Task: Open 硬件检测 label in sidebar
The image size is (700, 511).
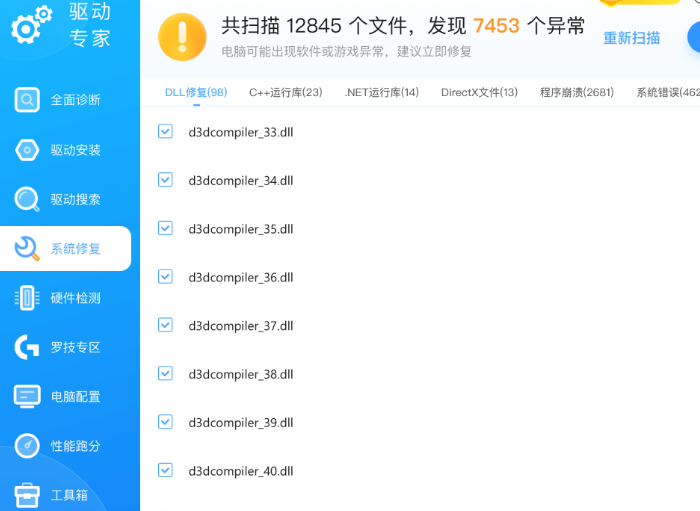Action: tap(75, 298)
